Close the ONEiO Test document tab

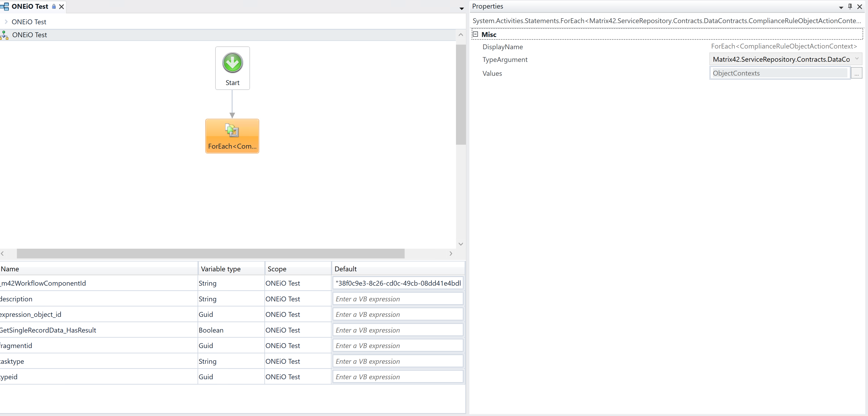click(61, 6)
